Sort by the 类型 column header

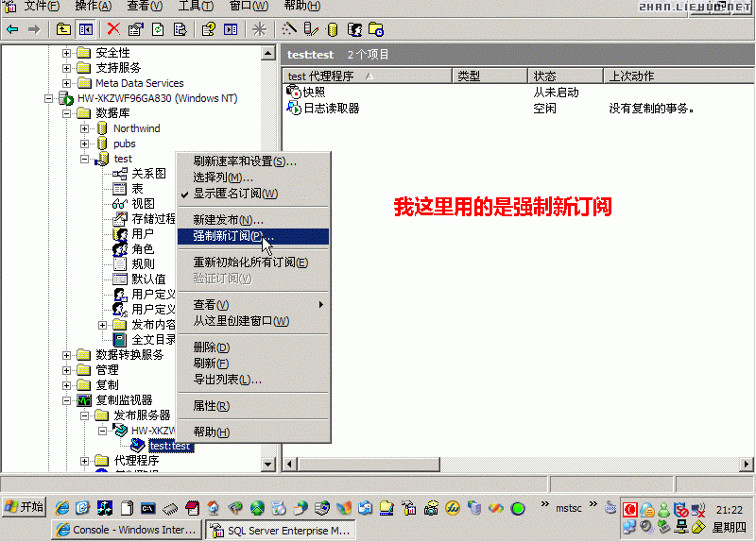point(490,76)
